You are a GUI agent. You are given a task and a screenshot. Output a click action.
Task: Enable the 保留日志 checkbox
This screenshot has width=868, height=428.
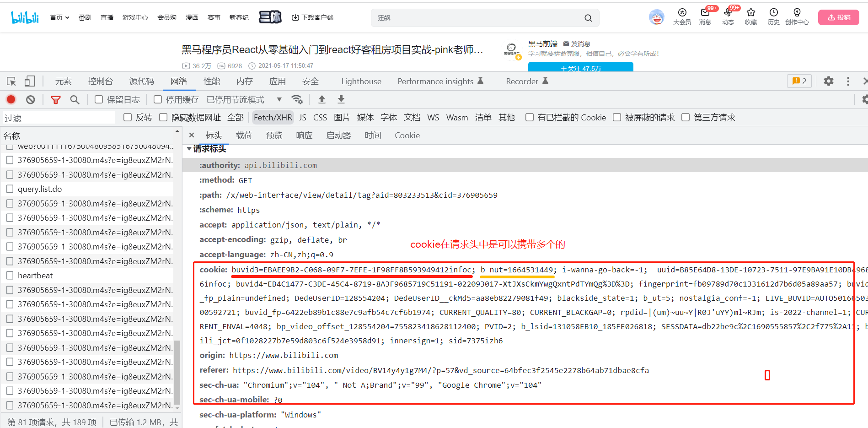(99, 99)
